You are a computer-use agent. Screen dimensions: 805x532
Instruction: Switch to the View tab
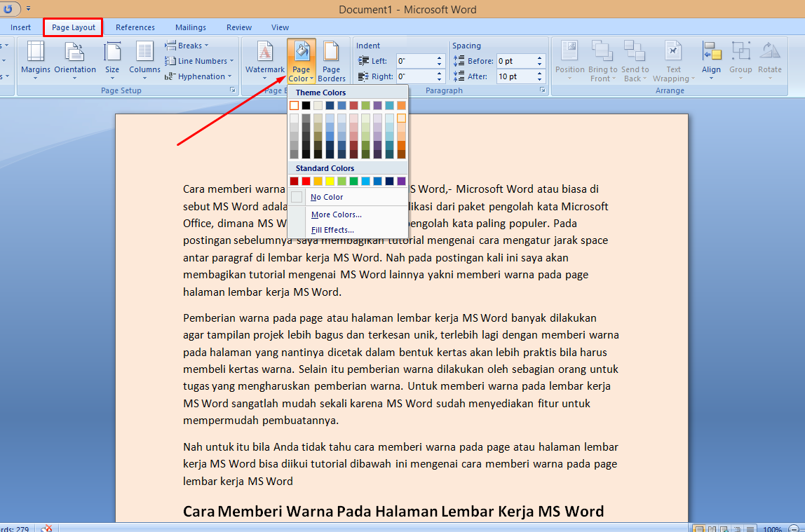point(280,27)
